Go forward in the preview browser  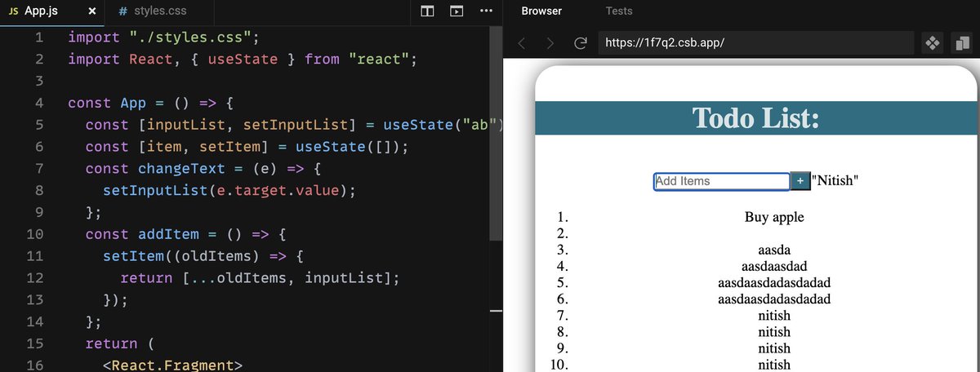[x=550, y=43]
